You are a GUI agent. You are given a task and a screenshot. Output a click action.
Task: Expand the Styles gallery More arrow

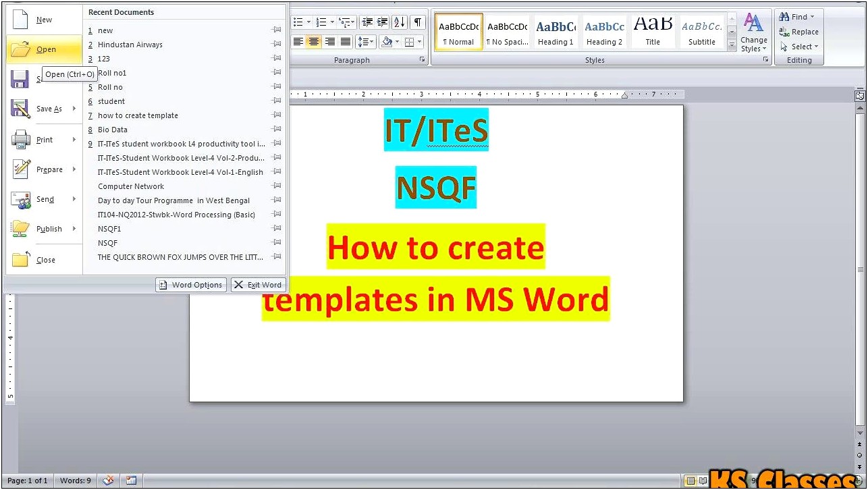(732, 45)
